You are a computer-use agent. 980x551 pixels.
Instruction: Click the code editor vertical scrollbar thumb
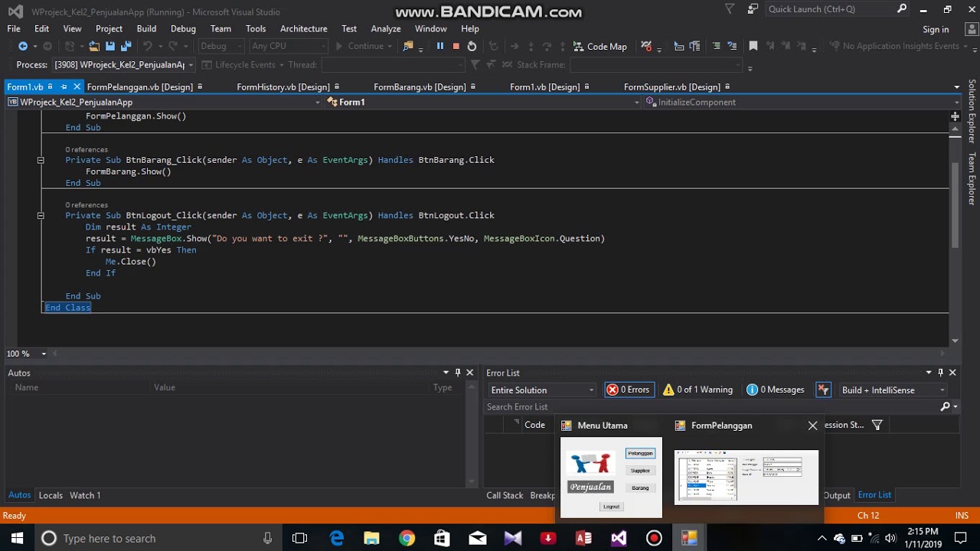pos(955,205)
